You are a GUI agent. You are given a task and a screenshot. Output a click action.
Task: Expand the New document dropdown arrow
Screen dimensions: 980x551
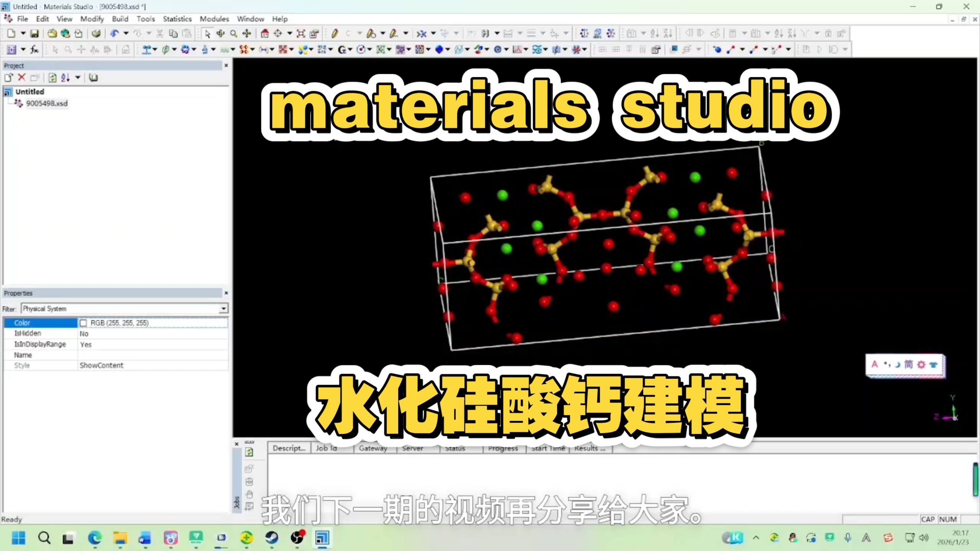pos(23,34)
